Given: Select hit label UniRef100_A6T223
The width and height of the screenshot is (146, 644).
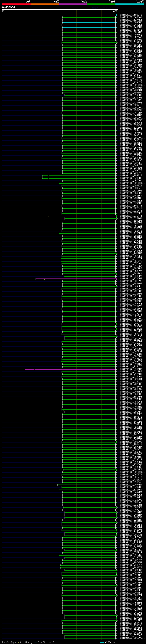Looking at the screenshot, I should (131, 226).
